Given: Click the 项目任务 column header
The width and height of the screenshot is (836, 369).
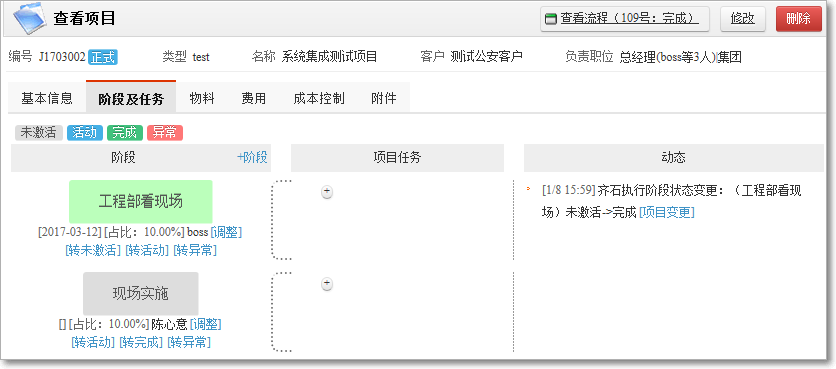Looking at the screenshot, I should pyautogui.click(x=397, y=157).
